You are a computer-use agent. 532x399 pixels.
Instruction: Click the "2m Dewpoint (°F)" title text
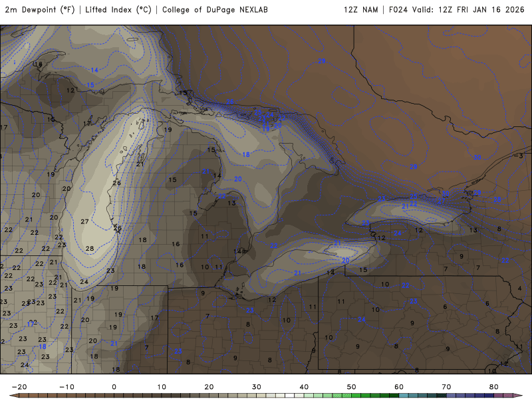coord(40,10)
